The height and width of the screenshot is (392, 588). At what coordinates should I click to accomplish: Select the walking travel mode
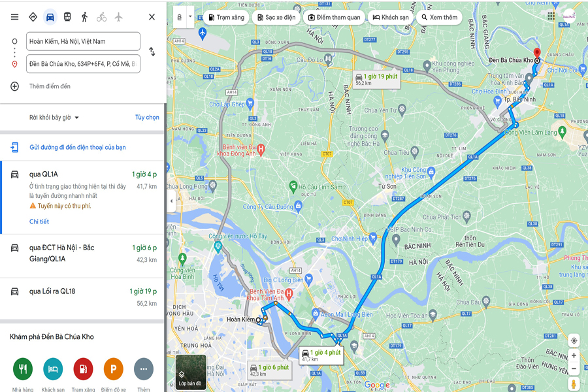[84, 17]
